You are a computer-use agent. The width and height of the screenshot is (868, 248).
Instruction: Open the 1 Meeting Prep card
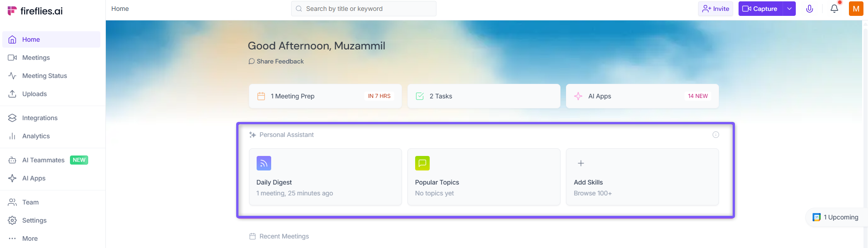325,96
